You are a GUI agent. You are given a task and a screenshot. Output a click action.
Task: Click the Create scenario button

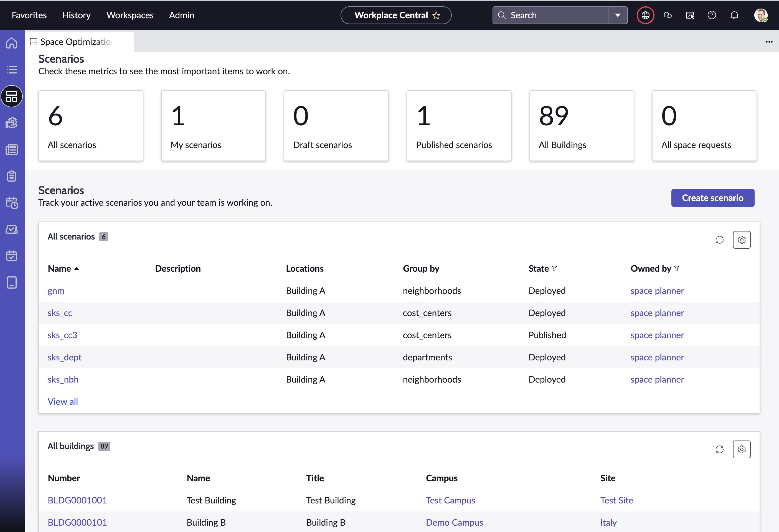713,198
